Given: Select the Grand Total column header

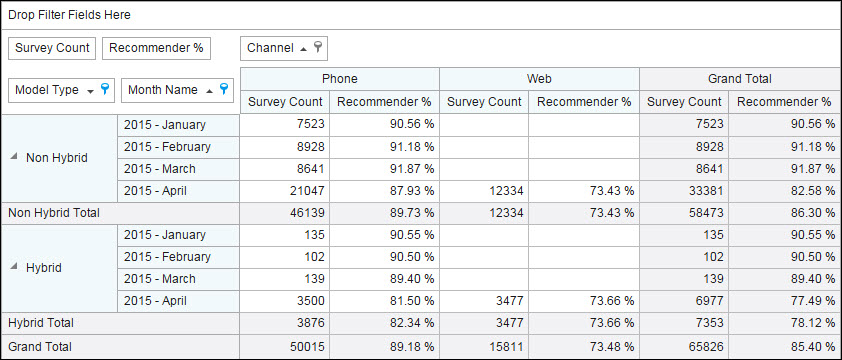Looking at the screenshot, I should tap(740, 79).
